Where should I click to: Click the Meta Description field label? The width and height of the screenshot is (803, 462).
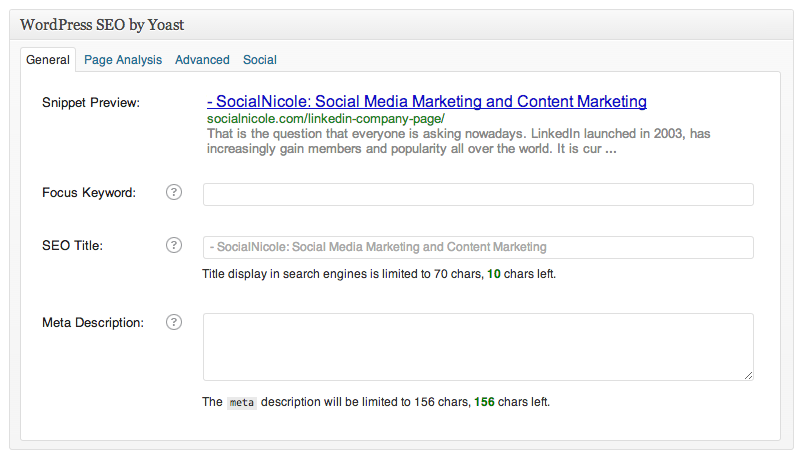pyautogui.click(x=93, y=322)
